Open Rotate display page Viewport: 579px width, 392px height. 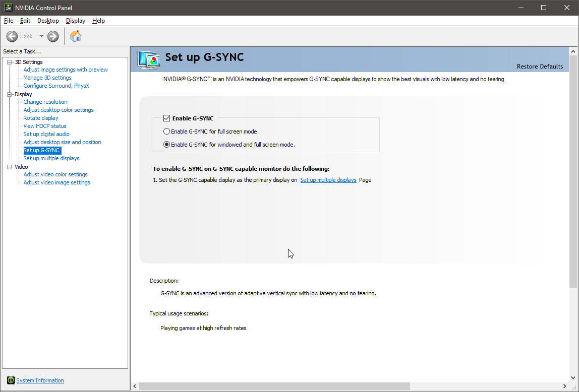[x=41, y=118]
